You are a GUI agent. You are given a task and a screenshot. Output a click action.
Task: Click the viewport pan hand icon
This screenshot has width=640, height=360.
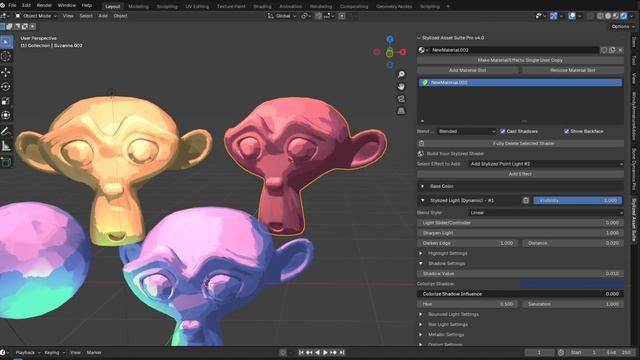point(401,87)
